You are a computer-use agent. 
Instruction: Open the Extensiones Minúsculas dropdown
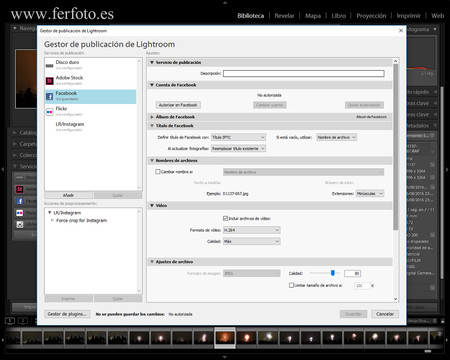point(370,194)
